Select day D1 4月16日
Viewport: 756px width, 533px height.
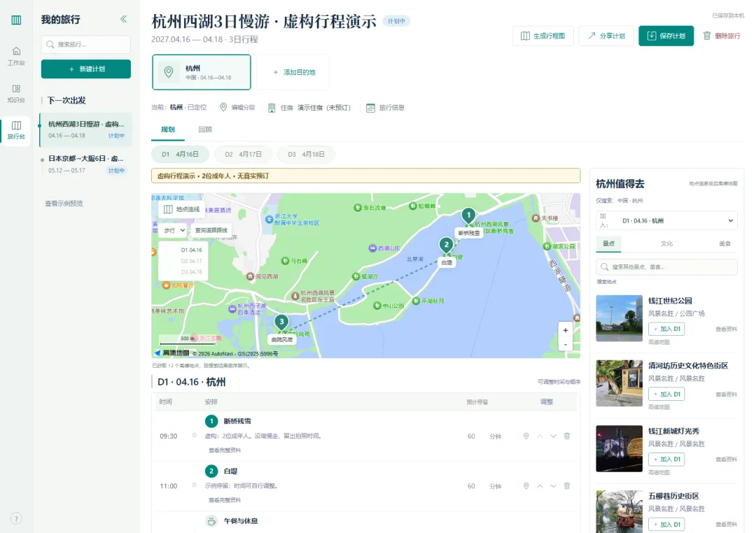coord(181,154)
